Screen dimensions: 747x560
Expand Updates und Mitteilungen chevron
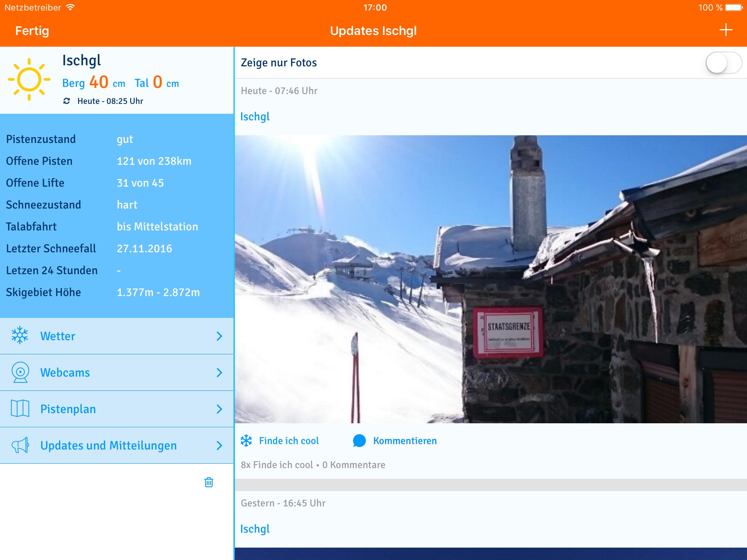tap(219, 446)
